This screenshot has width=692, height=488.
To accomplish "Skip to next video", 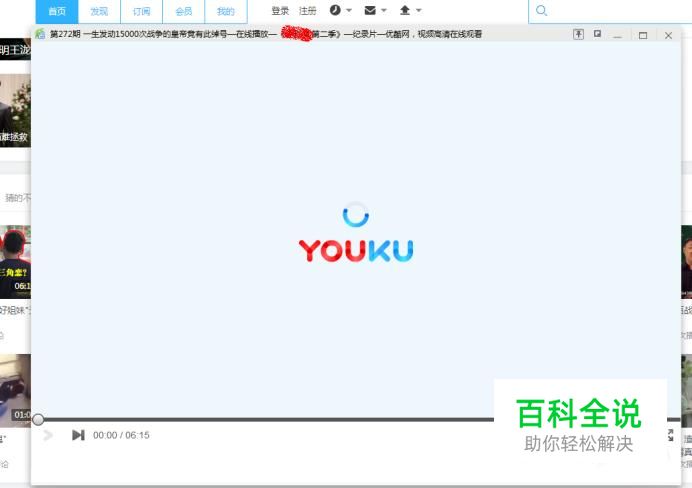I will coord(78,435).
